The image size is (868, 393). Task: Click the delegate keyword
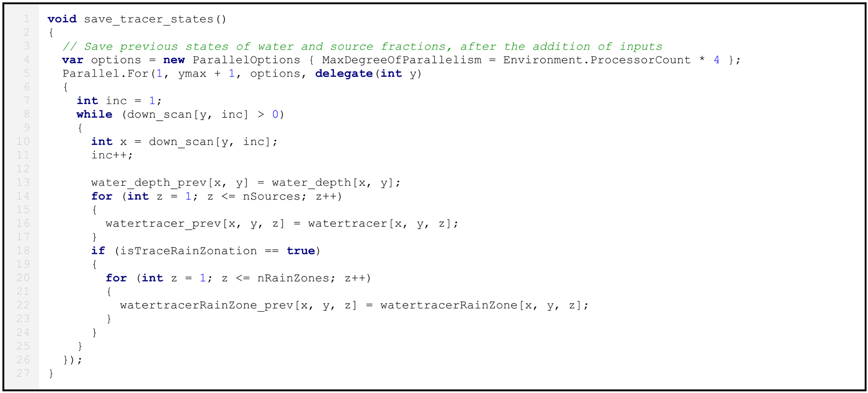344,74
